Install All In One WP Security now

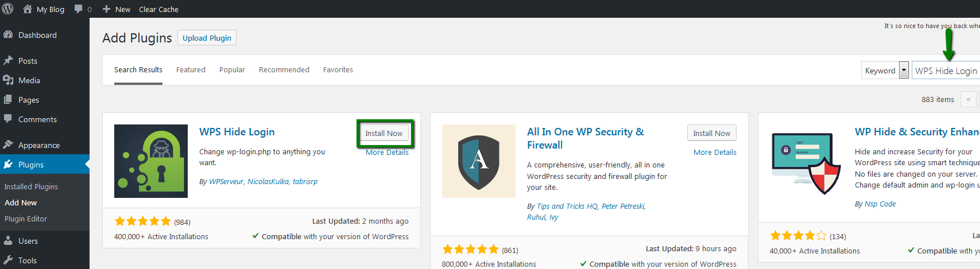(x=712, y=133)
